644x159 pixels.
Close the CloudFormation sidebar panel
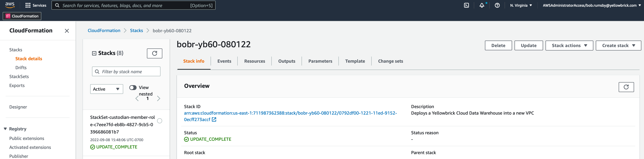(67, 31)
